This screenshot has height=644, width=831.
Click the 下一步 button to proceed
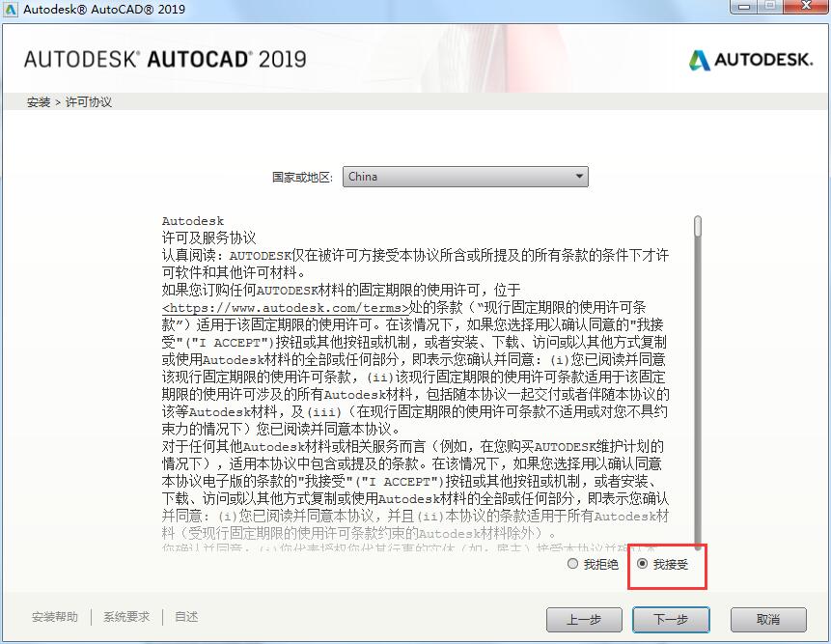[671, 620]
